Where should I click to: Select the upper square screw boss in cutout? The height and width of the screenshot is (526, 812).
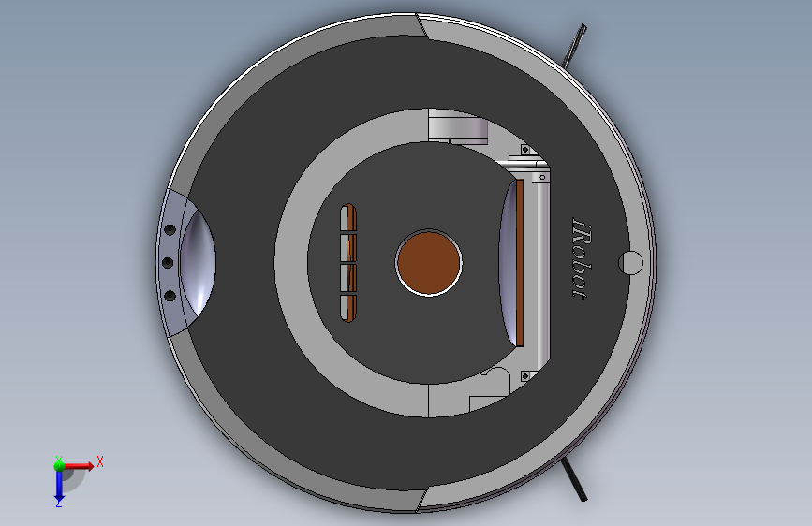coord(525,149)
